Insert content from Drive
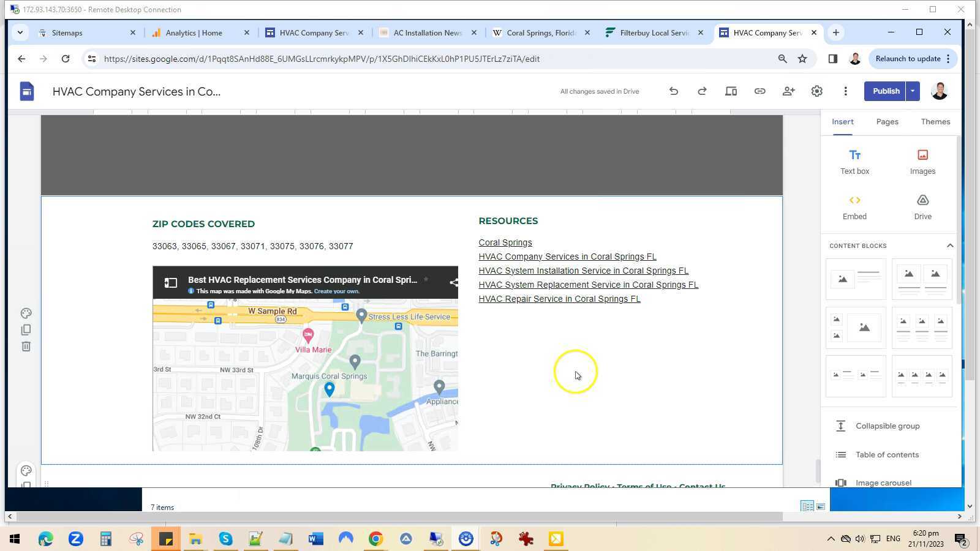Image resolution: width=980 pixels, height=551 pixels. click(922, 206)
